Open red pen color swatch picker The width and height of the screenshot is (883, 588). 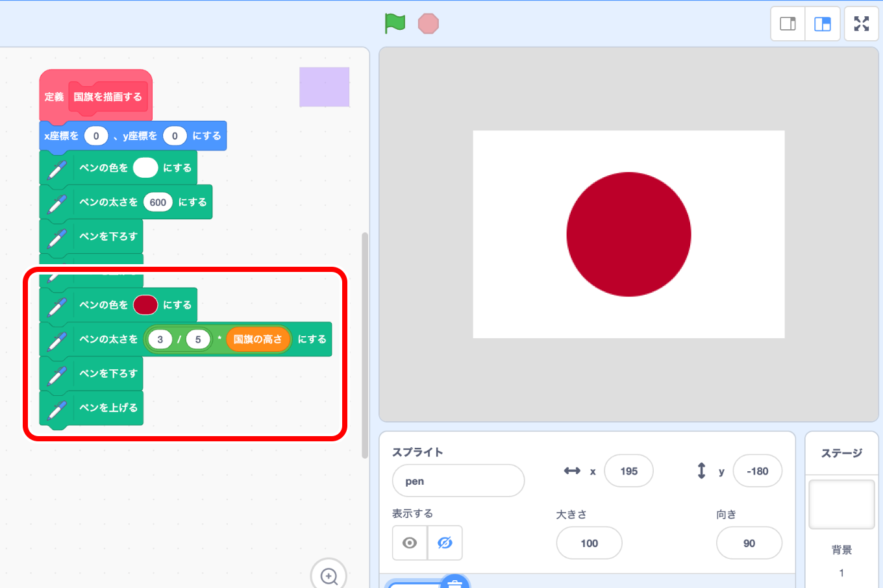(145, 305)
